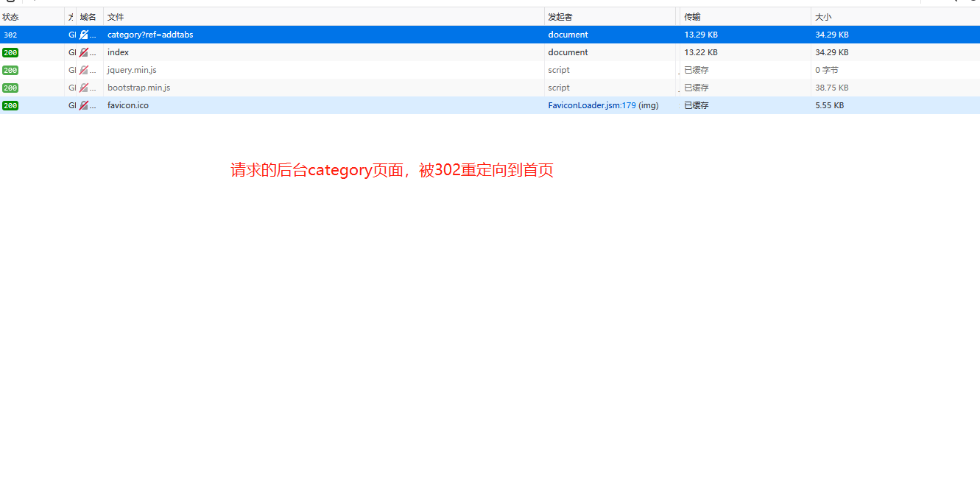Sort requests by 文件 column header
This screenshot has height=477, width=980.
point(116,17)
